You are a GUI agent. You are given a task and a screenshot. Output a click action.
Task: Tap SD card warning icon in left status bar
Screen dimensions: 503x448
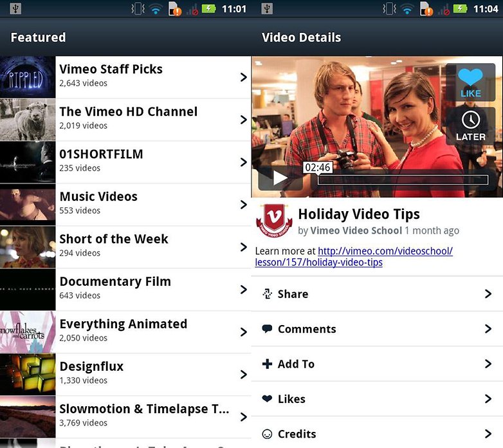tap(175, 9)
